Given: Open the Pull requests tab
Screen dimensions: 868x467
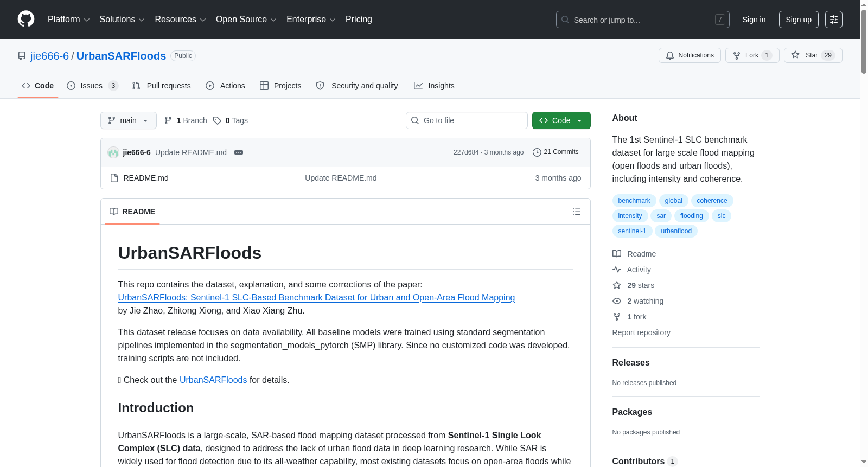Looking at the screenshot, I should tap(162, 86).
